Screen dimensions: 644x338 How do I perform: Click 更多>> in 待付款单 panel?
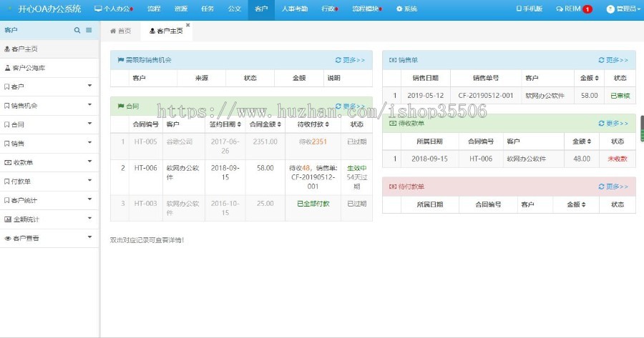[617, 187]
